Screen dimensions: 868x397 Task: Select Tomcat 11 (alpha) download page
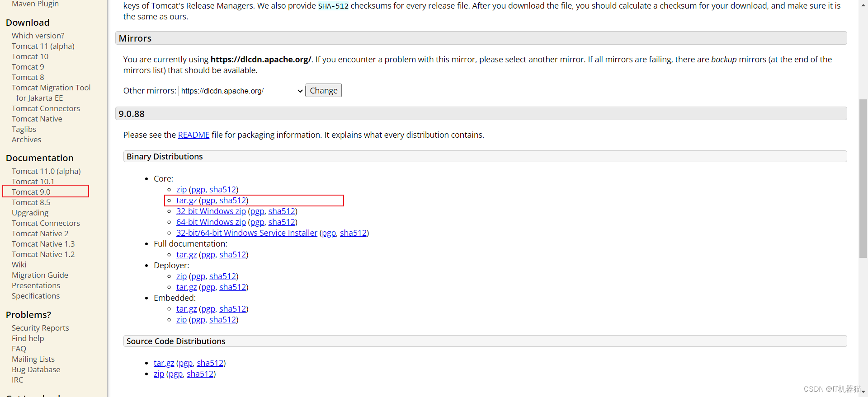tap(43, 46)
